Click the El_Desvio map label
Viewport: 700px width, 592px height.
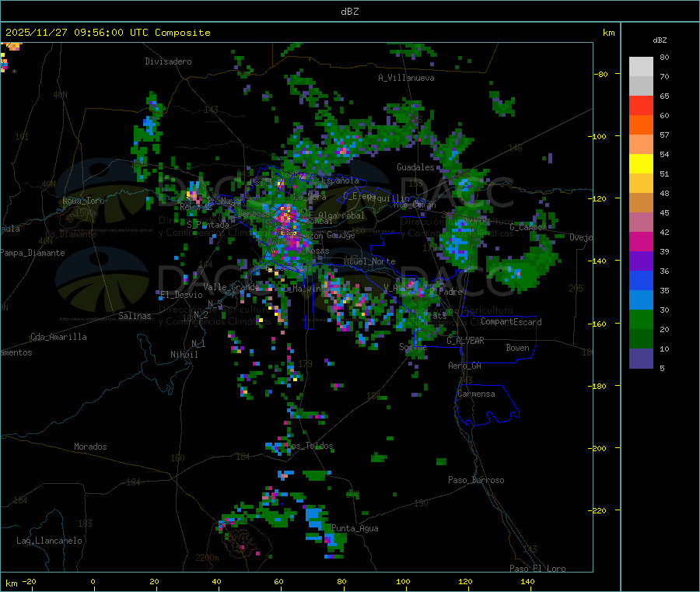coord(181,295)
